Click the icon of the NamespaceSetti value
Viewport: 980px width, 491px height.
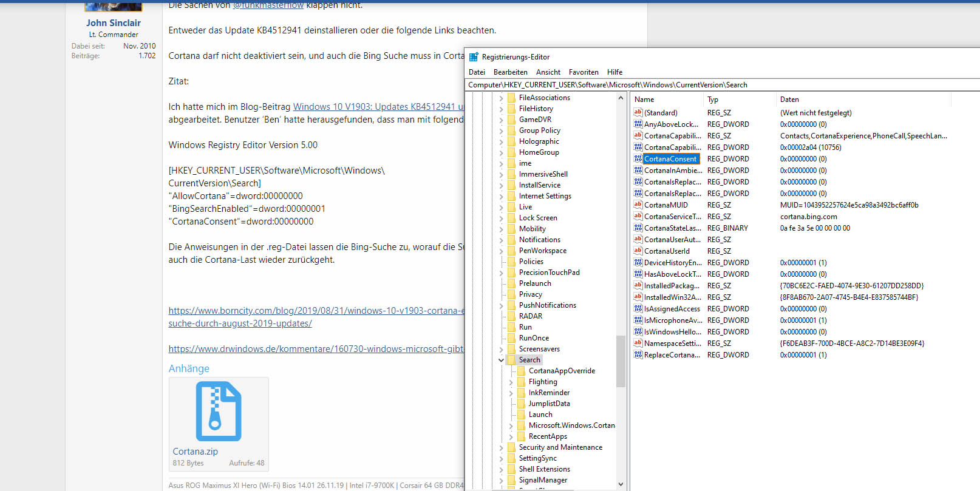[638, 343]
